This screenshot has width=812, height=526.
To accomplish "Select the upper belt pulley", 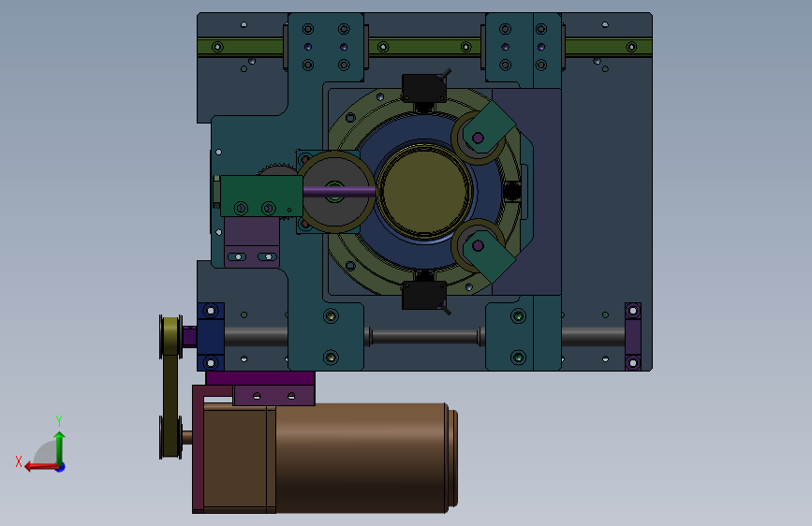I will pos(170,337).
